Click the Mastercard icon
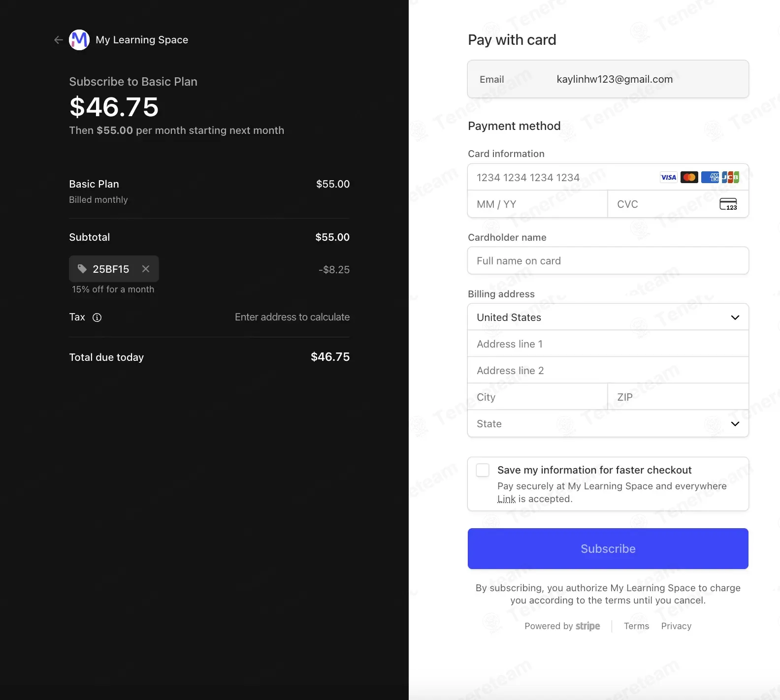Image resolution: width=780 pixels, height=700 pixels. click(689, 177)
